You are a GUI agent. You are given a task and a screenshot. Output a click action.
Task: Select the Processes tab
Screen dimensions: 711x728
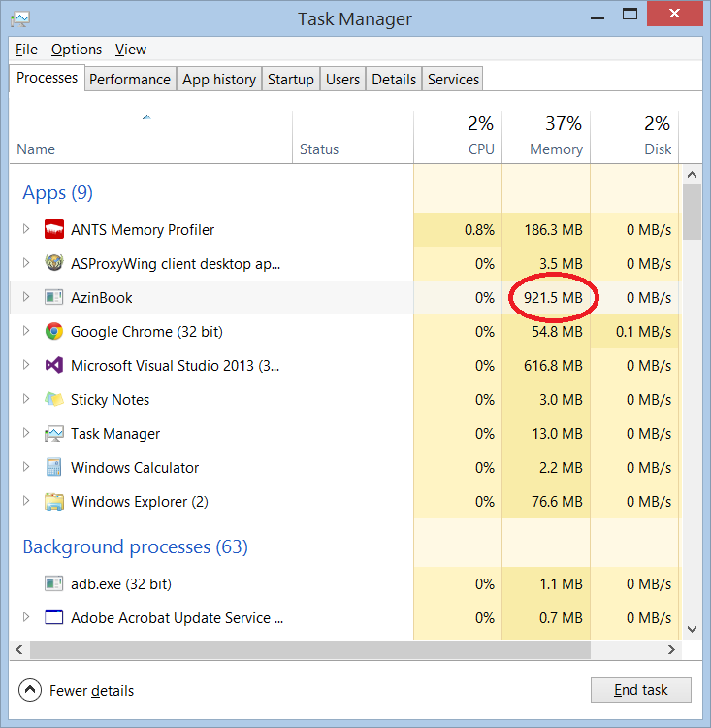(x=47, y=78)
